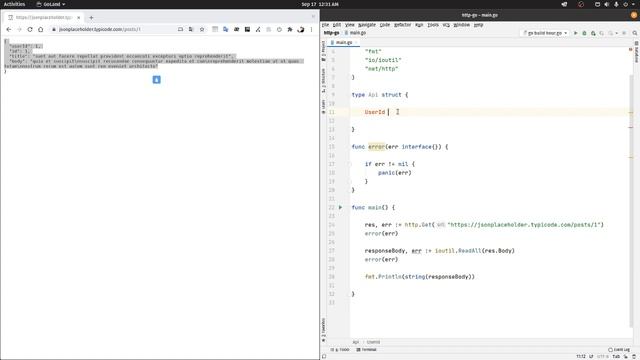
Task: Click the Api breadcrumb below the editor
Action: coord(356,342)
